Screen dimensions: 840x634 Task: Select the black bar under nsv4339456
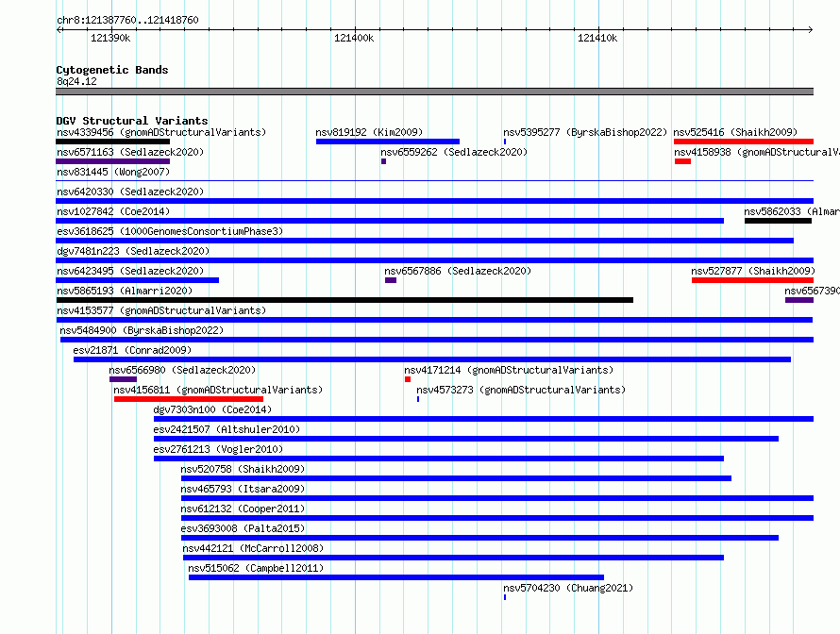112,142
